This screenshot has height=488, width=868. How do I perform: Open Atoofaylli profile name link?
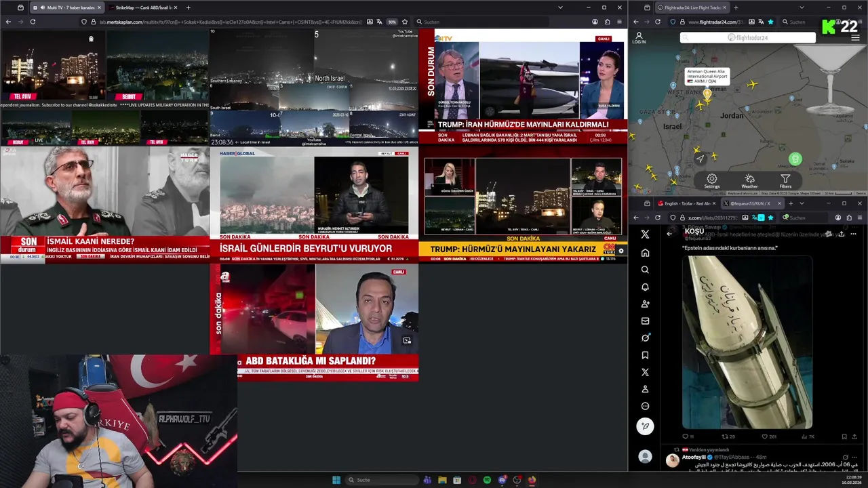[694, 457]
